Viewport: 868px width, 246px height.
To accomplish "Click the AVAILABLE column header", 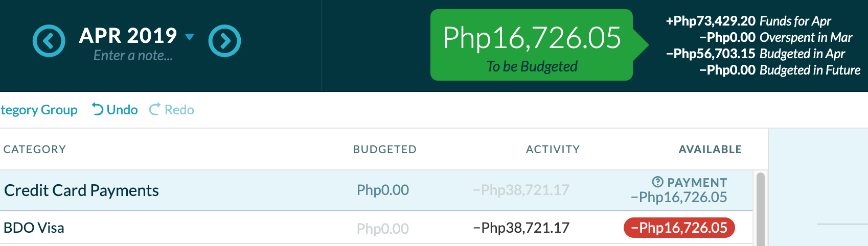I will 710,149.
